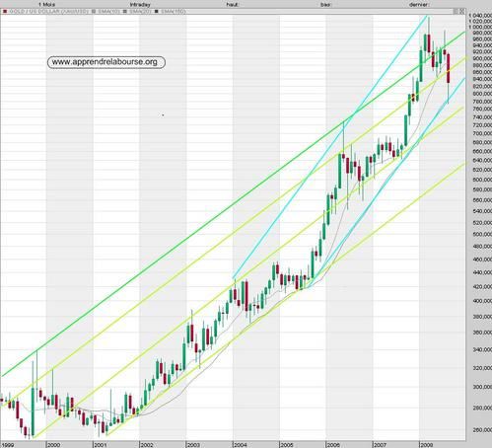492x448 pixels.
Task: Click the 2002 year label on time axis
Action: (147, 445)
